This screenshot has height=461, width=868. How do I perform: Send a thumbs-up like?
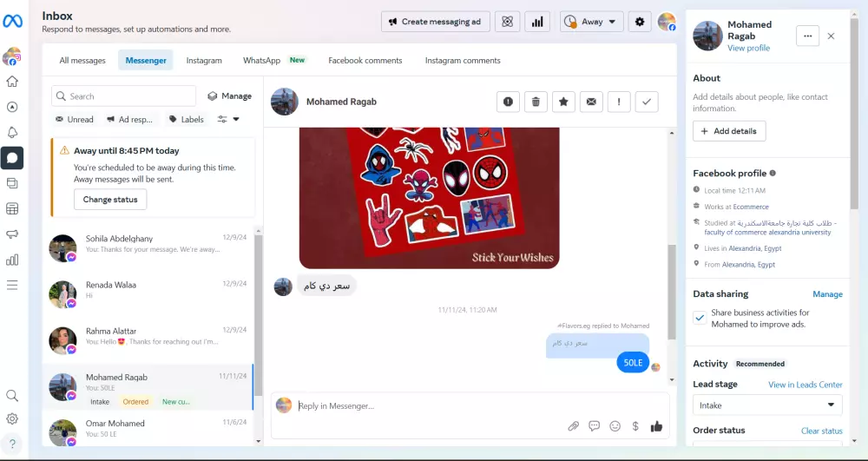click(x=656, y=426)
